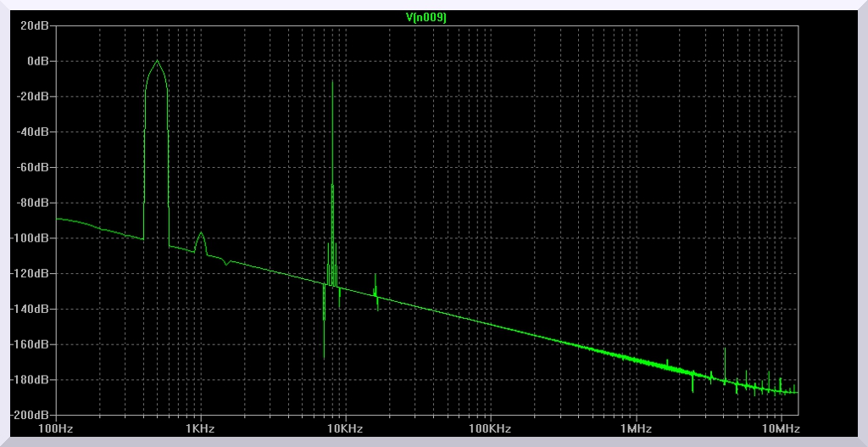Click the top of the 0dB fundamental peak
This screenshot has height=447, width=868.
click(157, 61)
